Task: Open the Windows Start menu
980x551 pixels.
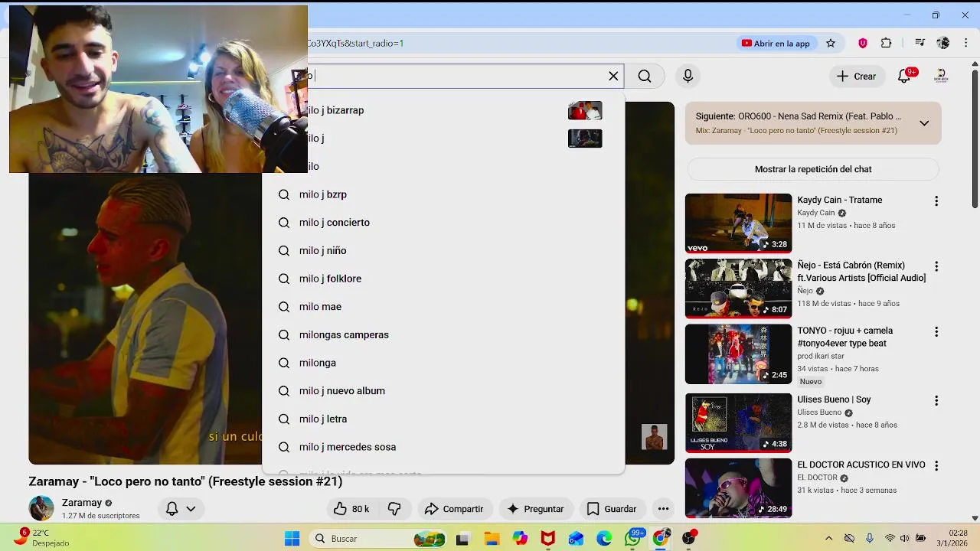Action: (292, 539)
